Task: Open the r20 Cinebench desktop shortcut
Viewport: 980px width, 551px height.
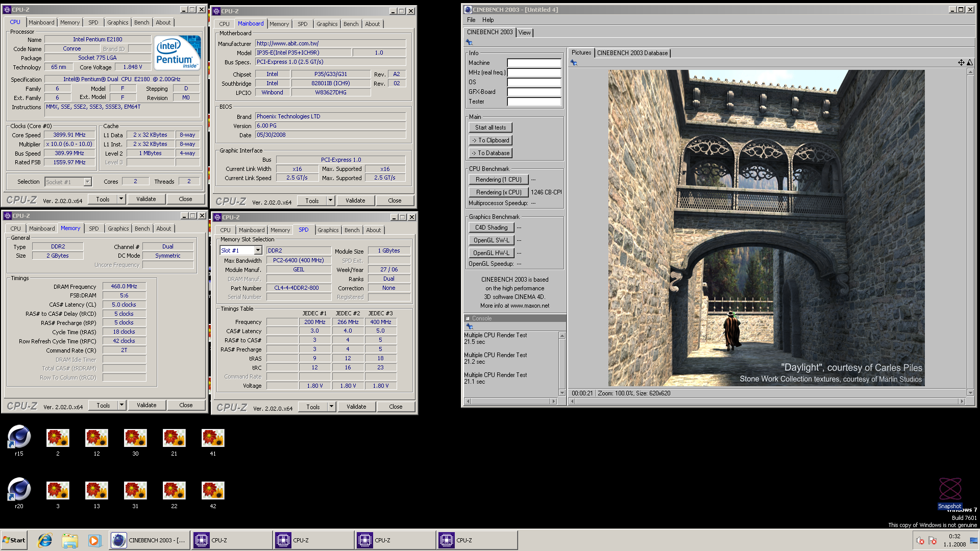Action: [19, 492]
